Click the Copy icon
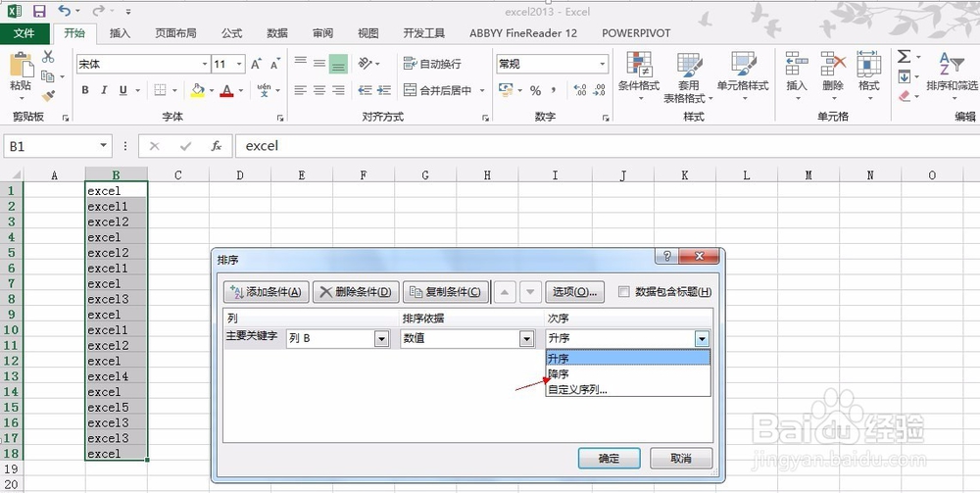980x493 pixels. click(x=48, y=76)
